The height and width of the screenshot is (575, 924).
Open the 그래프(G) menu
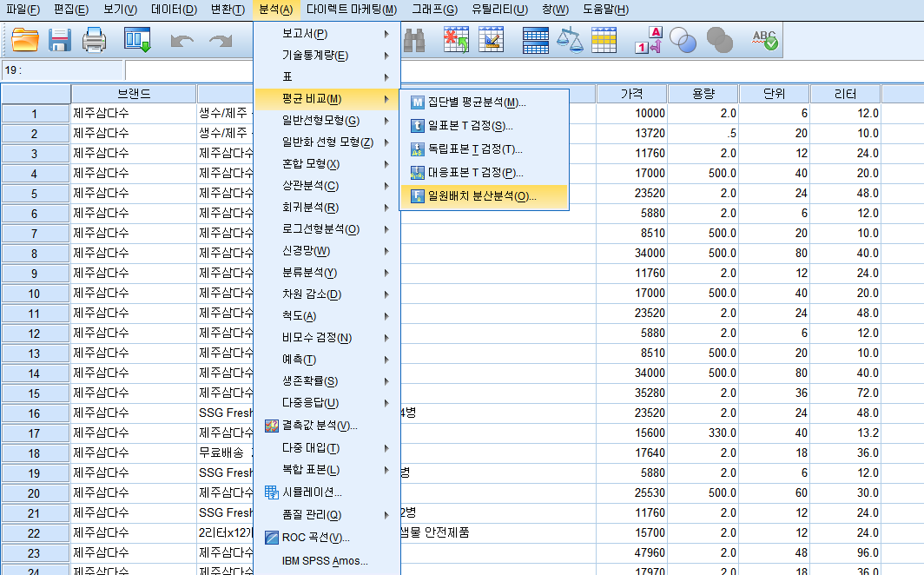(434, 10)
